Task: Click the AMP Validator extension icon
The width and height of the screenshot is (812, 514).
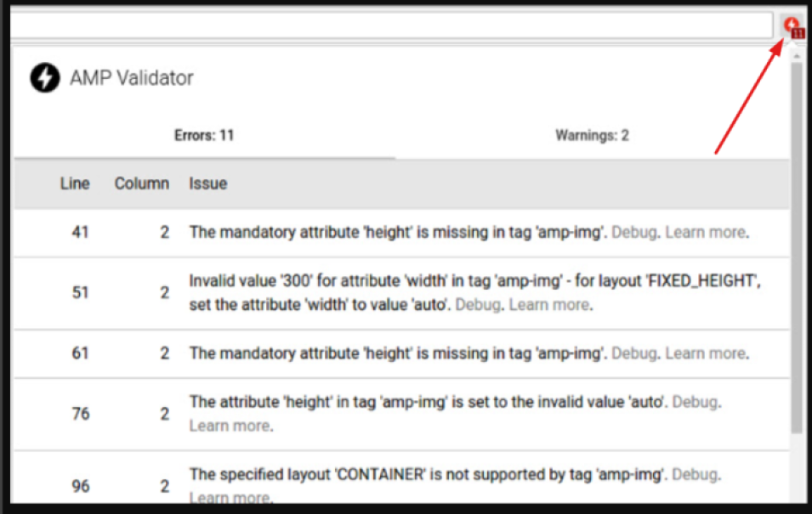Action: (793, 27)
